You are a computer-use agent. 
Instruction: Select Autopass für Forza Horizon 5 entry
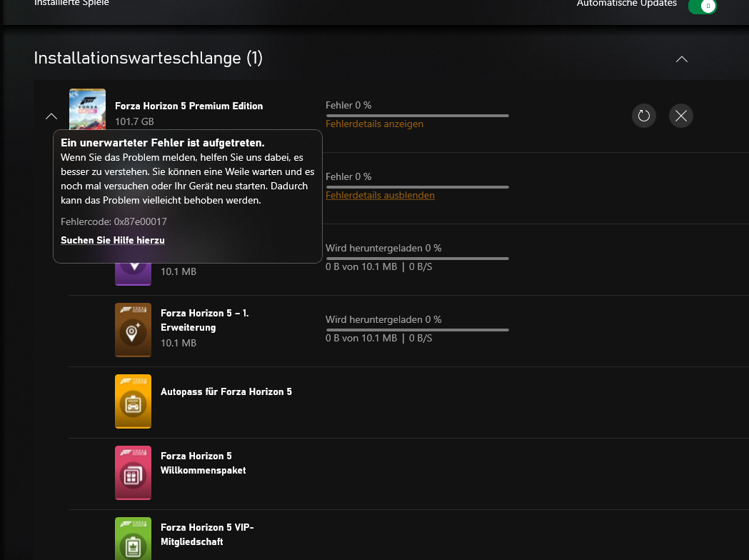226,391
